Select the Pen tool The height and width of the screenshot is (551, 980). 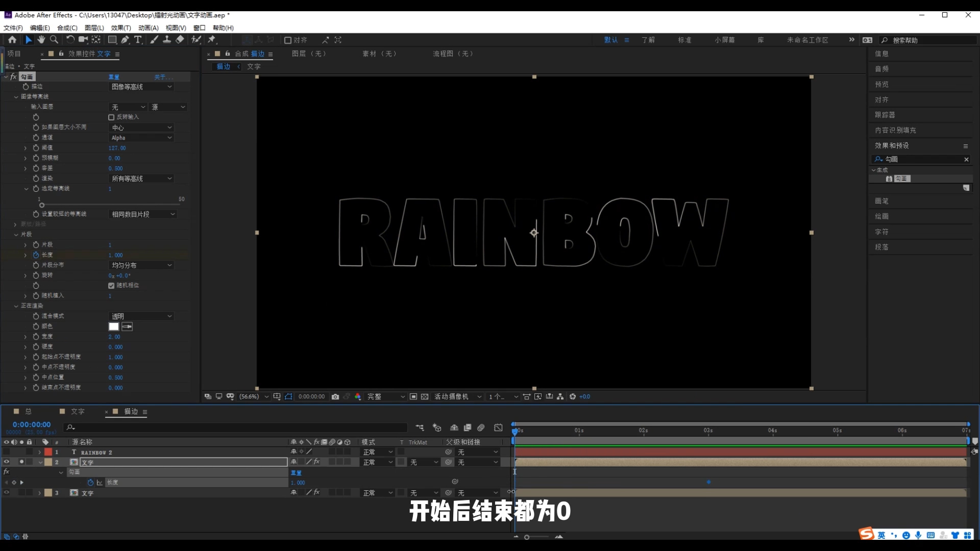pos(125,40)
